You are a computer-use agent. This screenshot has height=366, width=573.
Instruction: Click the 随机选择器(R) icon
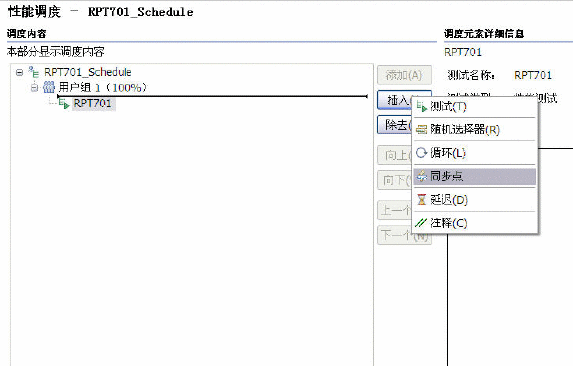pyautogui.click(x=422, y=129)
